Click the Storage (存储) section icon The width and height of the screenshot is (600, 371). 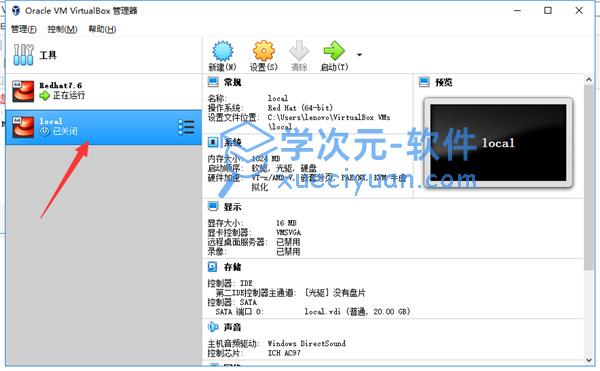click(x=212, y=267)
